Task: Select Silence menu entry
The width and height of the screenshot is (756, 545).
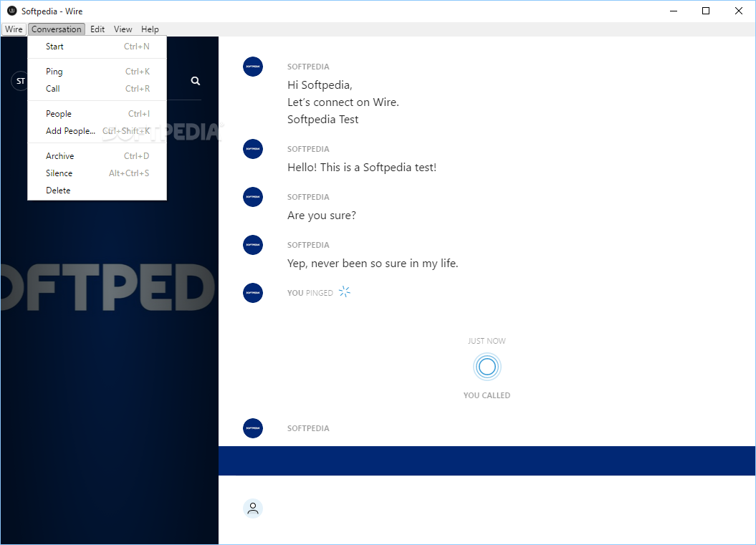Action: coord(97,173)
